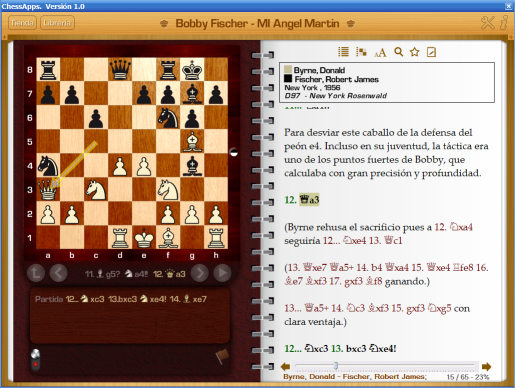Click the Fischer, Robert James player name
The width and height of the screenshot is (515, 388).
(337, 79)
